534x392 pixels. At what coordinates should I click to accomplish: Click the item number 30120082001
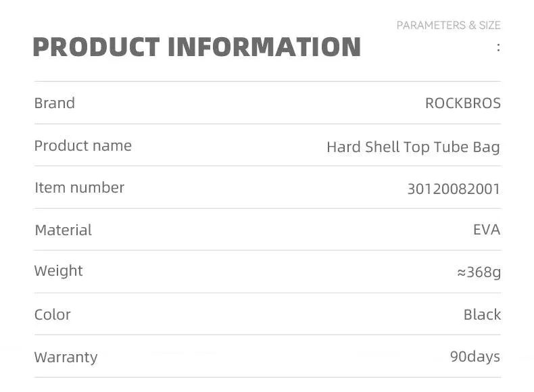pyautogui.click(x=454, y=189)
